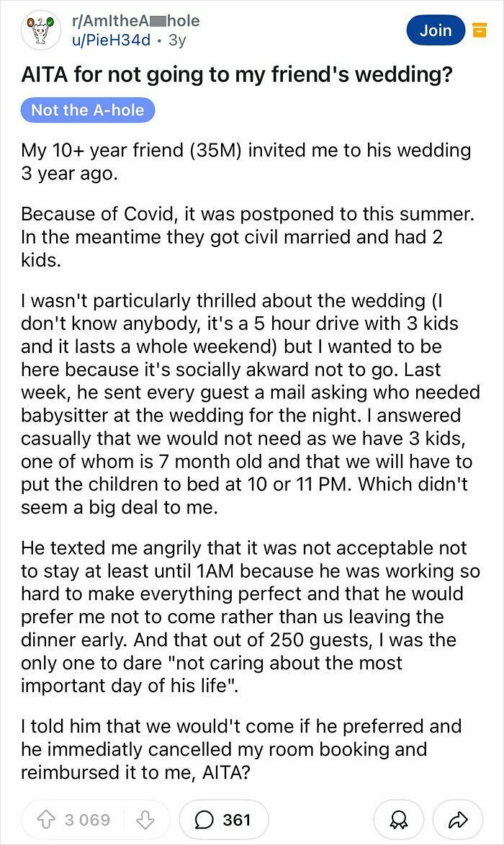This screenshot has height=845, width=504.
Task: Open the post via its AITA title
Action: (x=238, y=72)
